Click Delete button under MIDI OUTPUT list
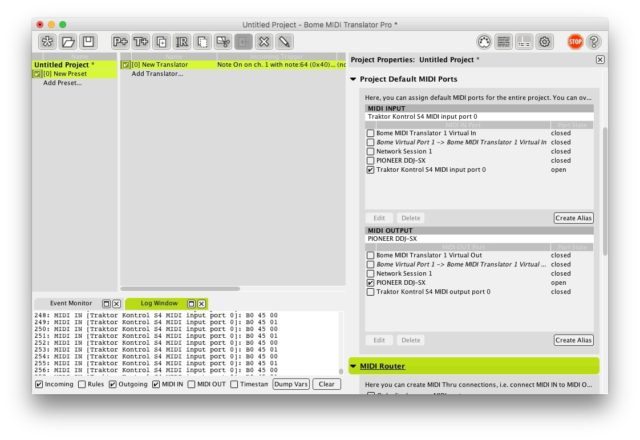Screen dimensions: 640x440 tap(411, 340)
